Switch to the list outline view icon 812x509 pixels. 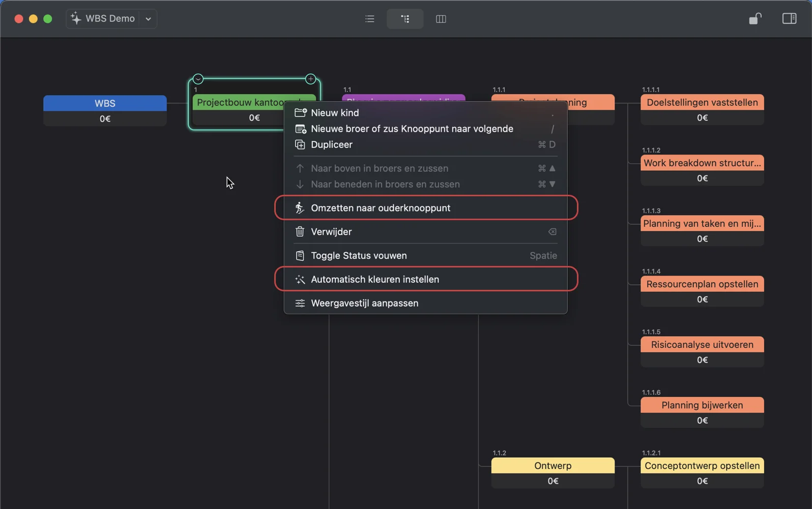tap(370, 19)
